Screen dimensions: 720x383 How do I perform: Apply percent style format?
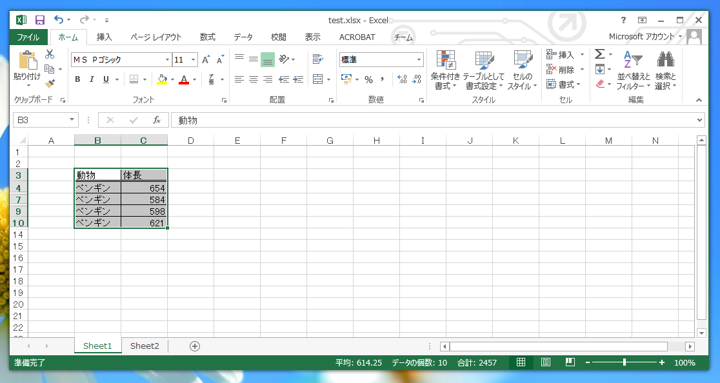tap(369, 79)
